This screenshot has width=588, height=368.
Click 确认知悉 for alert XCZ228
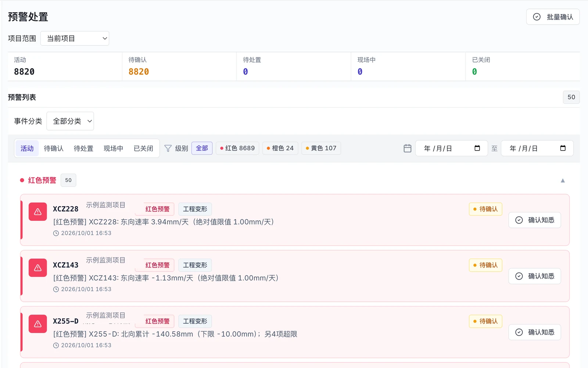point(535,220)
